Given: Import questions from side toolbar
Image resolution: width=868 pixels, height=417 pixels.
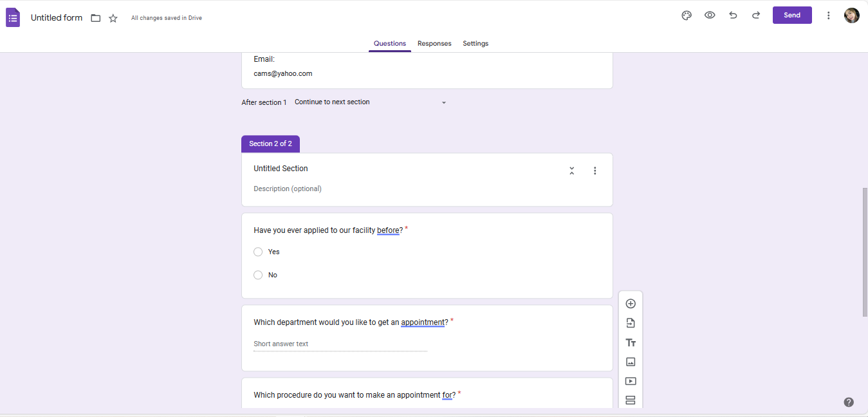Looking at the screenshot, I should 631,323.
